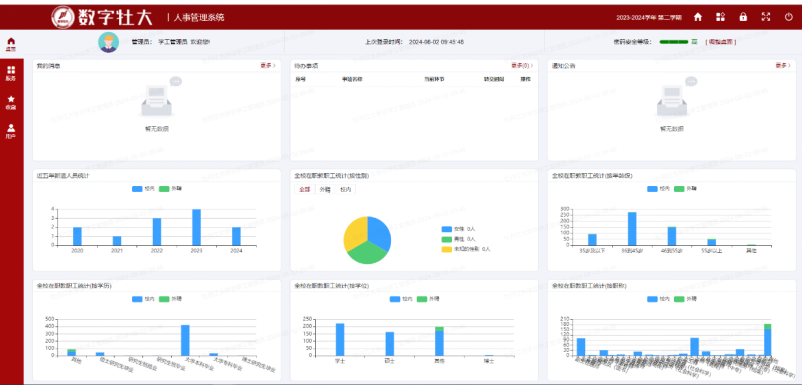Open the 收藏 favorites star in sidebar

11,102
